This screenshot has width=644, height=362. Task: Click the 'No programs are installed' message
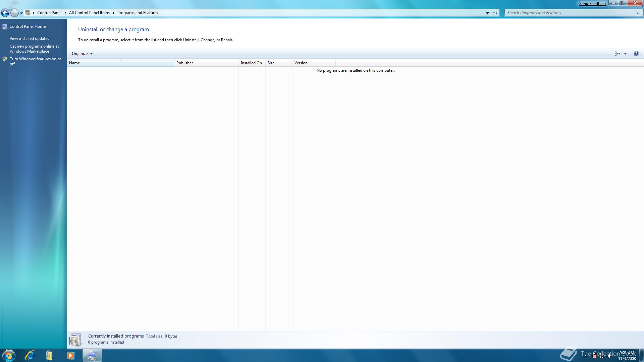pos(356,70)
